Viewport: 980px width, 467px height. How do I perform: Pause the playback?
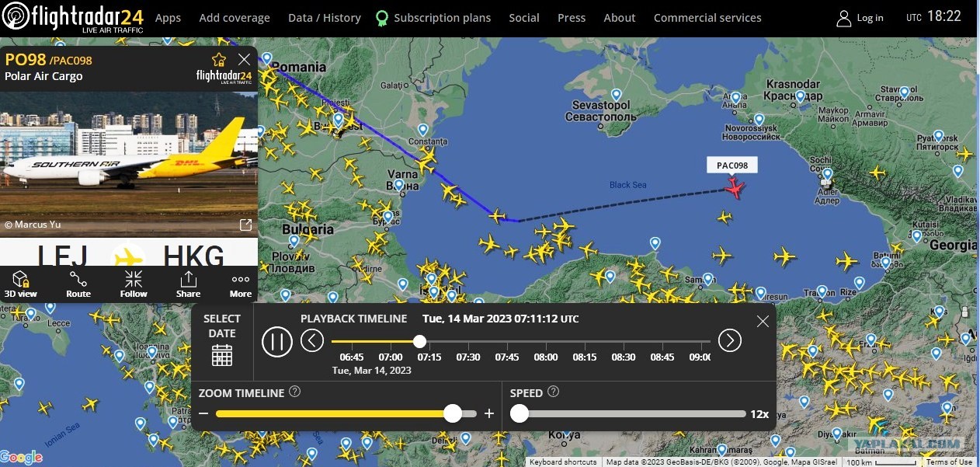(x=277, y=341)
